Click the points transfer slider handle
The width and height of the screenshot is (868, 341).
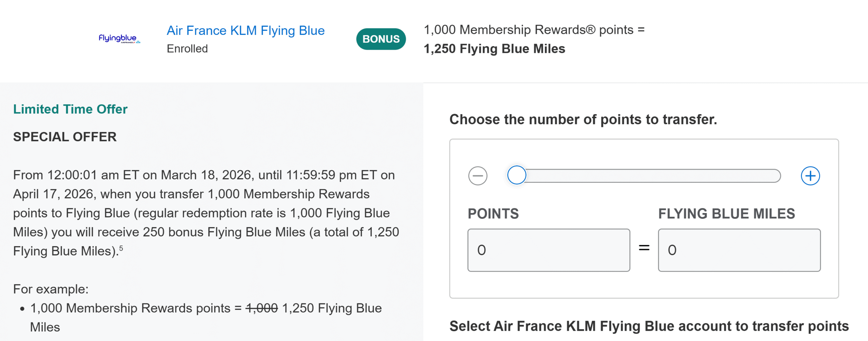tap(516, 175)
